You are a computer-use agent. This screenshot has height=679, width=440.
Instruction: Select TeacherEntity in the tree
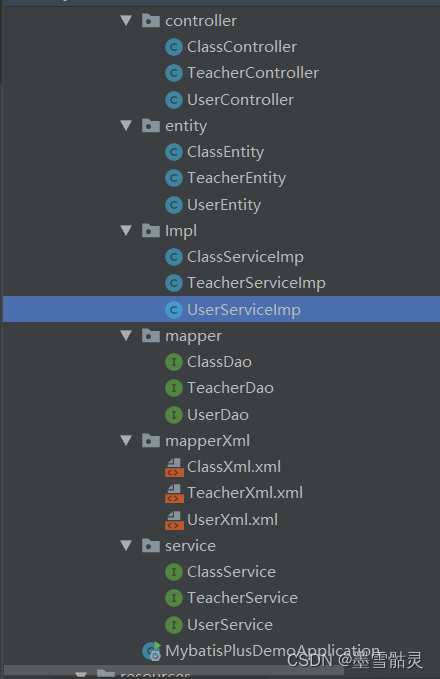[236, 179]
